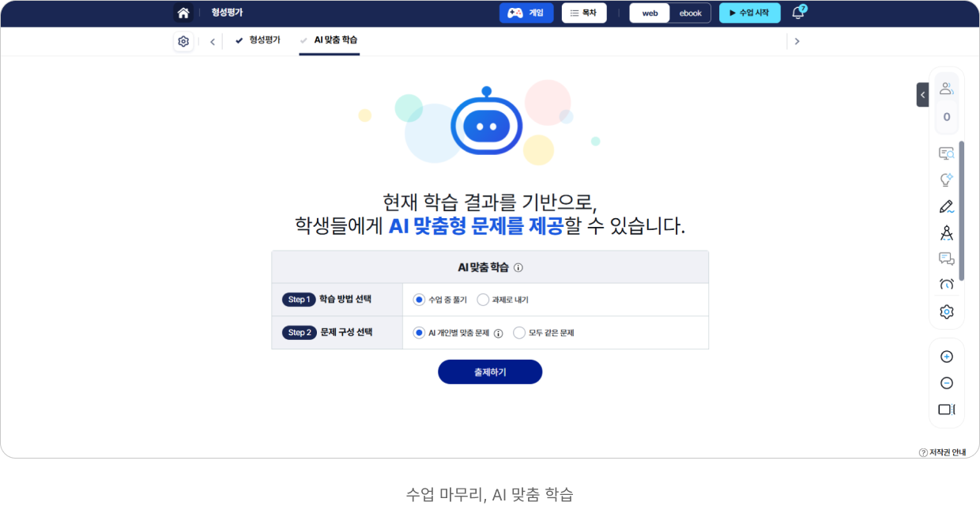Screen dimensions: 980x506
Task: Click the 수업 시작 button
Action: pos(749,13)
